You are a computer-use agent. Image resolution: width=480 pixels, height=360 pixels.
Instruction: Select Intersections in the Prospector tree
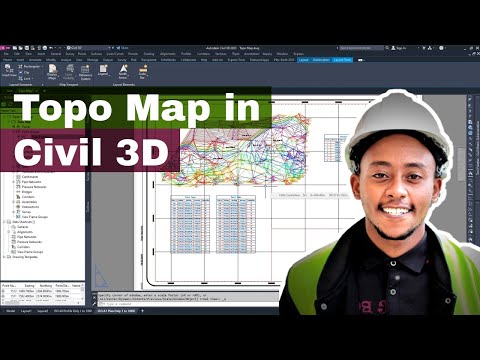coord(30,207)
